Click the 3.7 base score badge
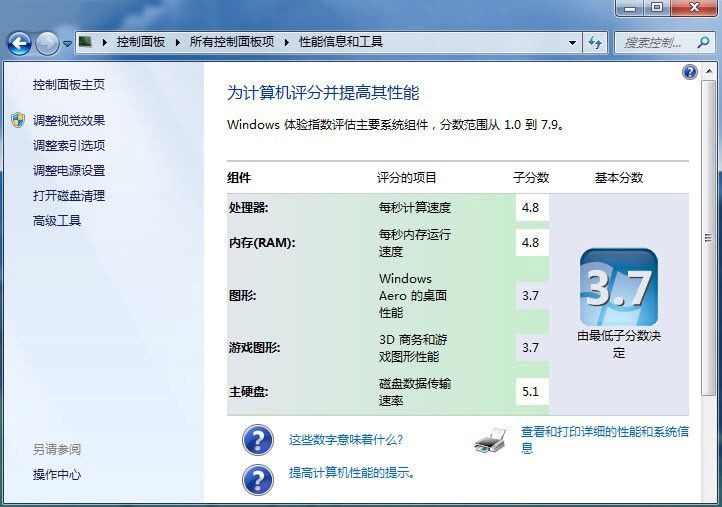Image resolution: width=722 pixels, height=507 pixels. point(618,287)
